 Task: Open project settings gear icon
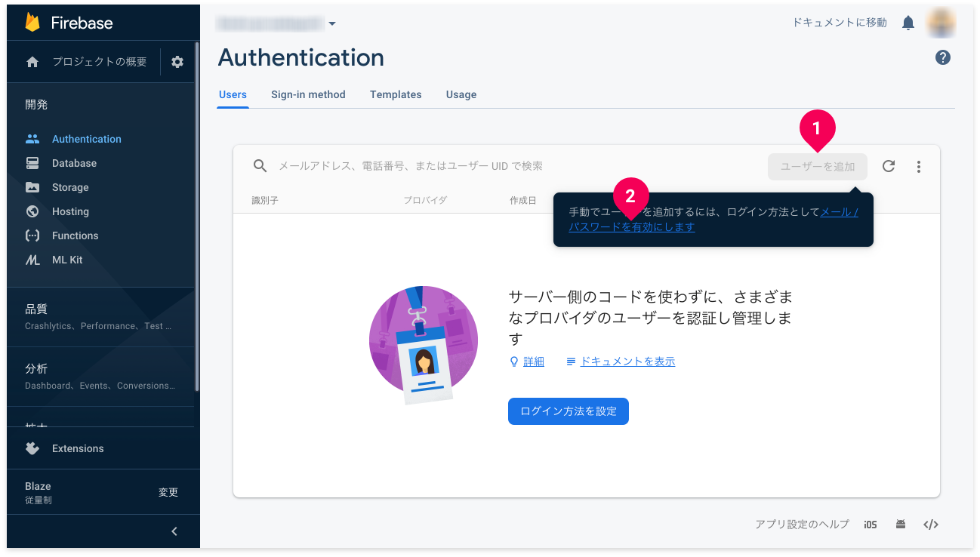(177, 62)
